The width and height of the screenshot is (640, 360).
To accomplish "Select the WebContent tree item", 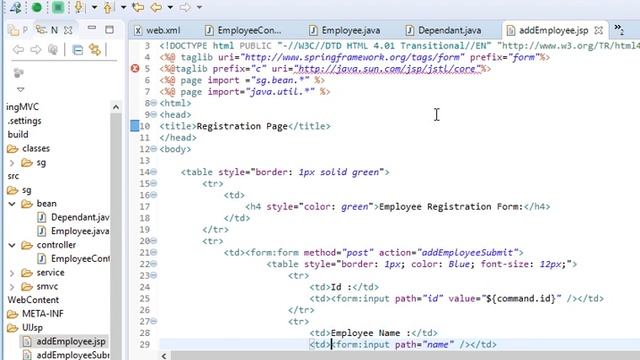I will 33,300.
